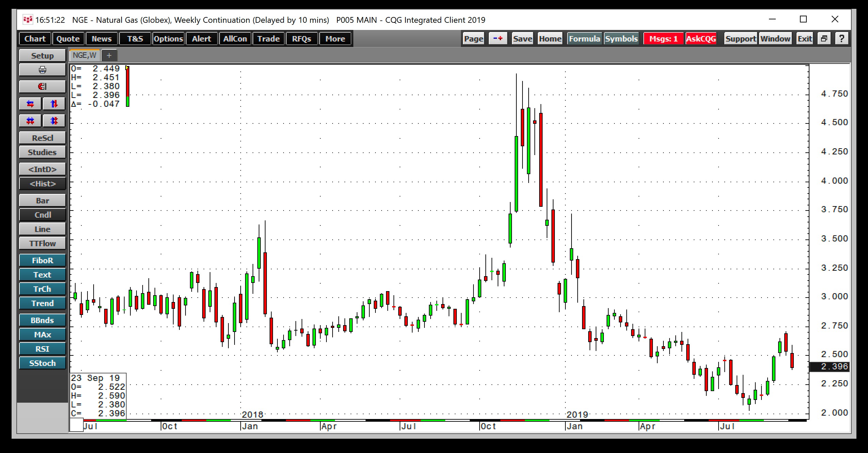
Task: Open the Trade menu item
Action: [269, 38]
